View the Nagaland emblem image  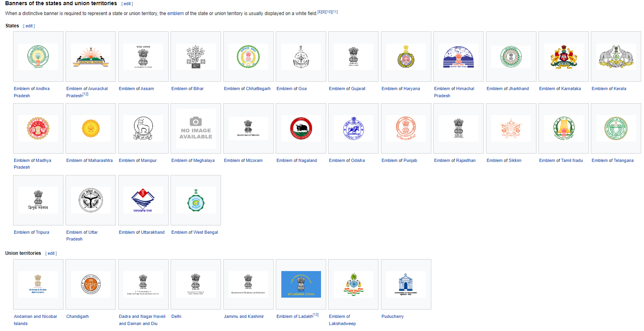(x=301, y=129)
